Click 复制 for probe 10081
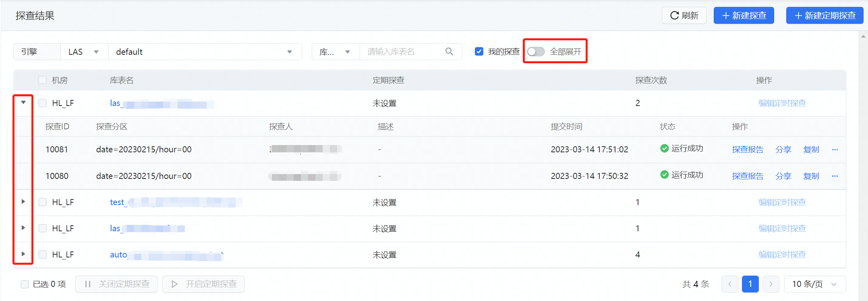 (811, 149)
